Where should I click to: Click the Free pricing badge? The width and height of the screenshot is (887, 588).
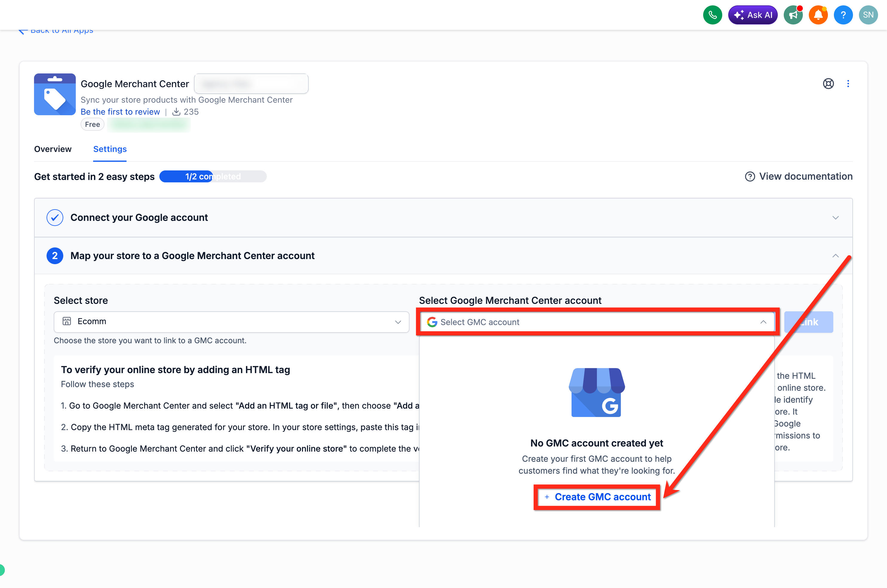coord(92,124)
